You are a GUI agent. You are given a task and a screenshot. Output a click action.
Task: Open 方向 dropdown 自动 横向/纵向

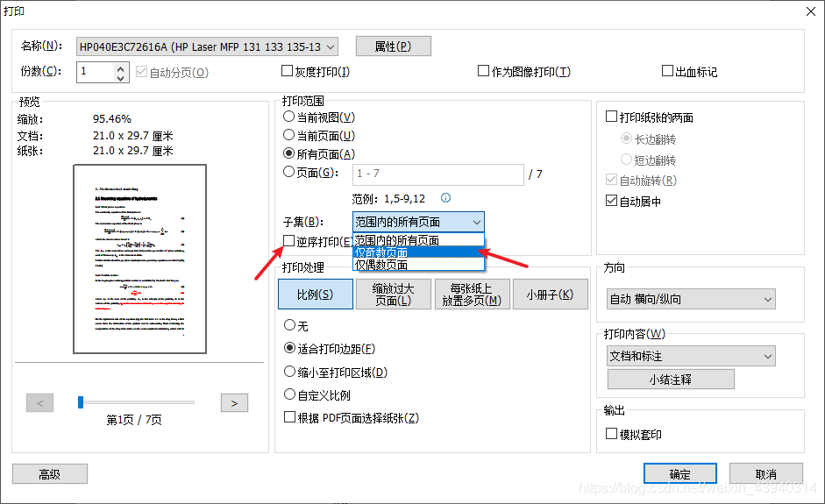pos(691,300)
